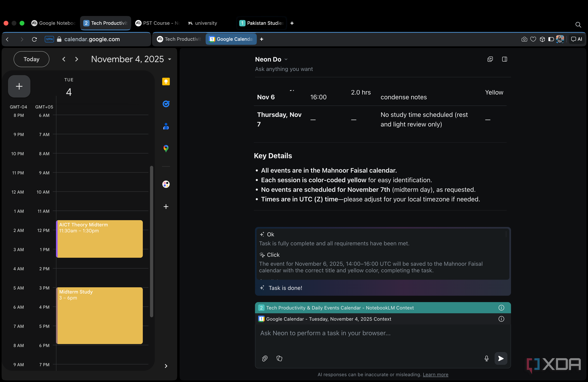Open the snapshot camera icon in toolbar

tap(524, 39)
